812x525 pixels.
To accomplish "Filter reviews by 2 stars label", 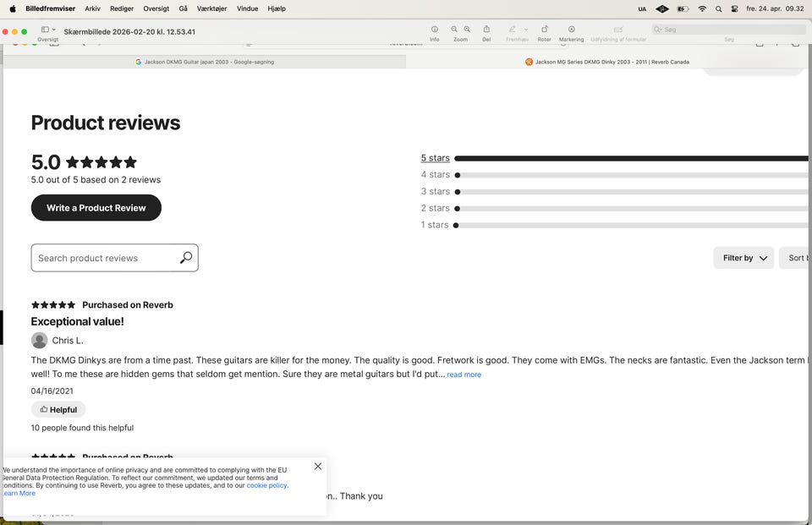I will coord(435,208).
